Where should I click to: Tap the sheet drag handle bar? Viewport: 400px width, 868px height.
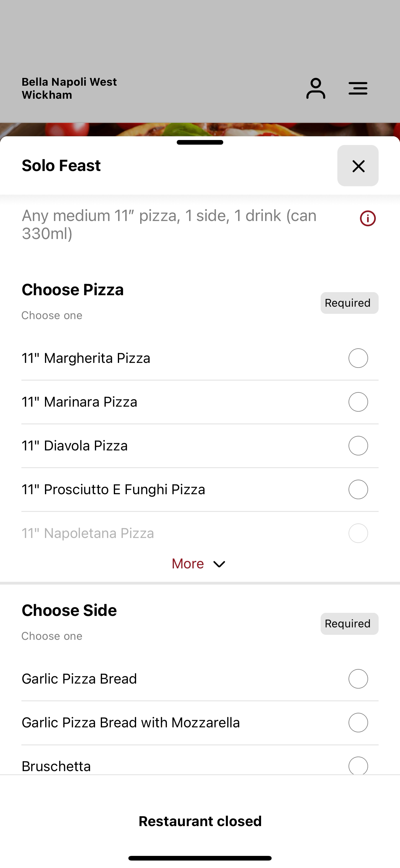pyautogui.click(x=200, y=142)
